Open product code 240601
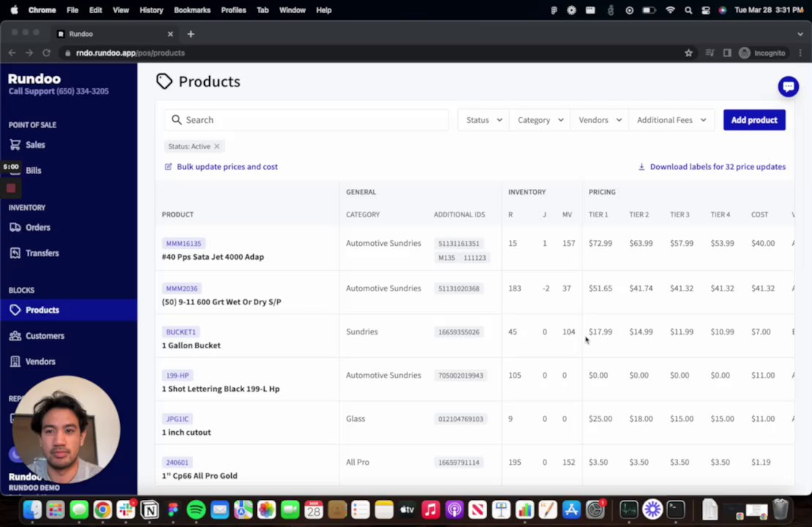The height and width of the screenshot is (527, 812). click(x=177, y=463)
